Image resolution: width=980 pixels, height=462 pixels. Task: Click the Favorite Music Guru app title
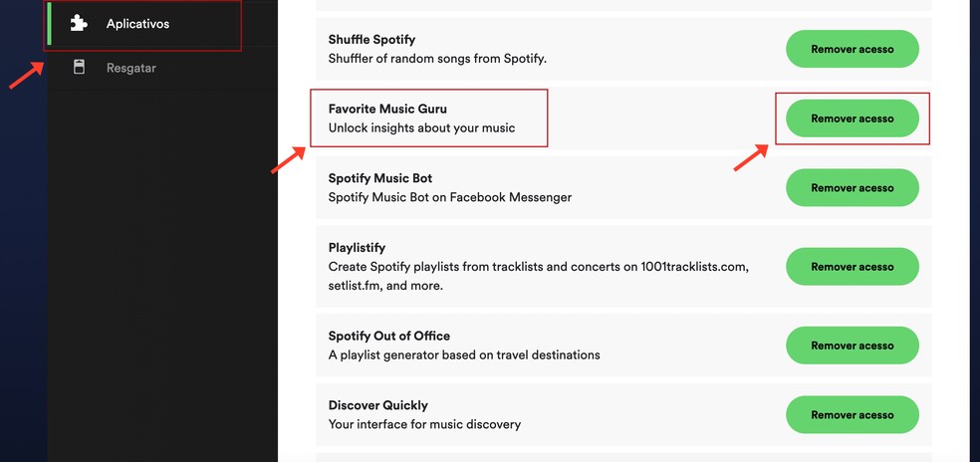[x=387, y=109]
